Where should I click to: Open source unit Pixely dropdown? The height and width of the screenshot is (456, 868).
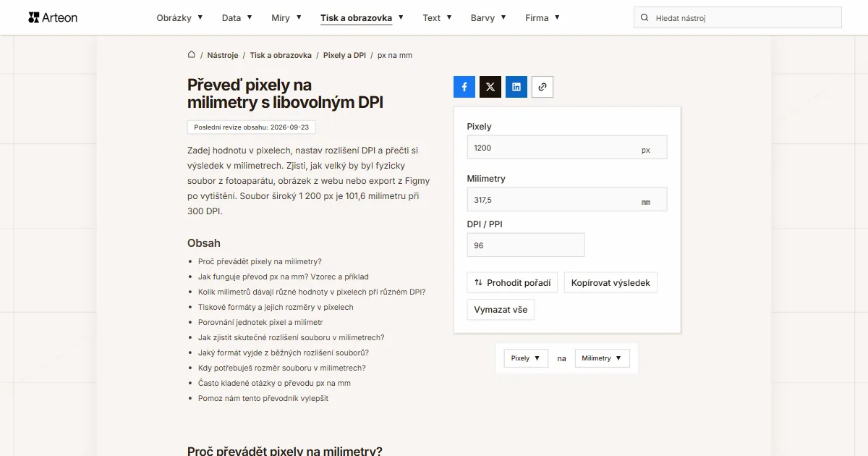(526, 358)
